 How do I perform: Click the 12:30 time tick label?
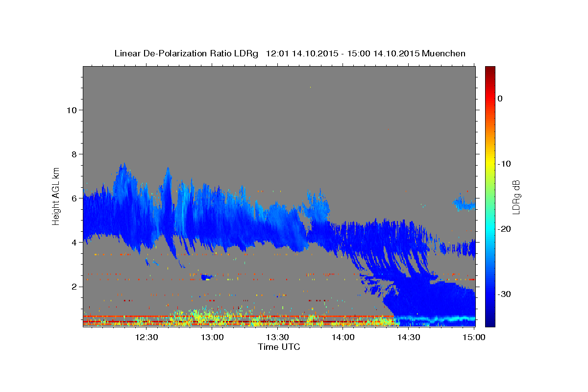point(147,338)
